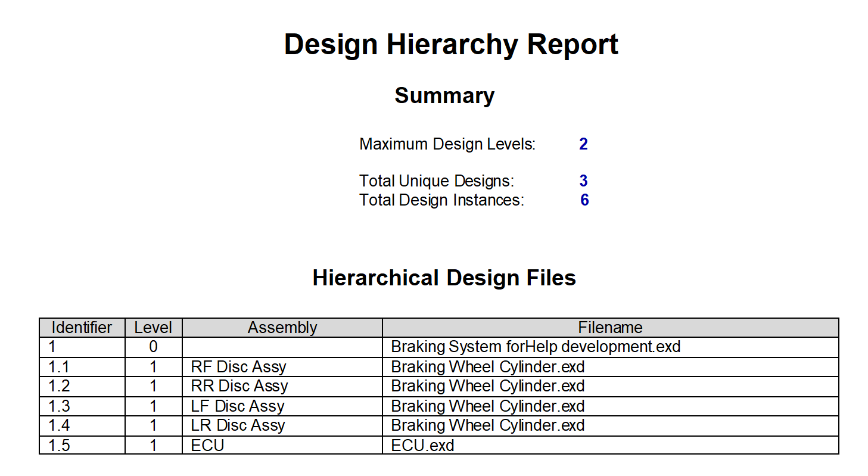Click the level cell in row 1.1

pyautogui.click(x=154, y=367)
